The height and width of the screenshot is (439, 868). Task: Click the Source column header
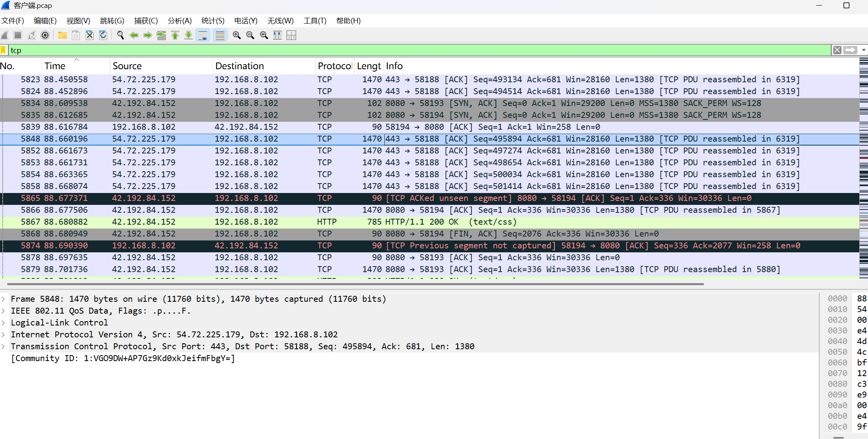tap(127, 66)
